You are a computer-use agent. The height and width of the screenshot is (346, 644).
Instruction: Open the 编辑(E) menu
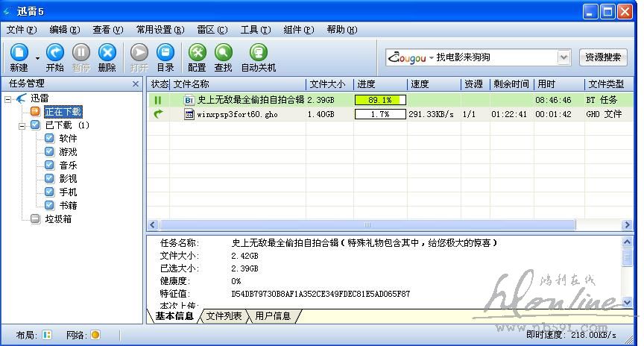pyautogui.click(x=65, y=30)
